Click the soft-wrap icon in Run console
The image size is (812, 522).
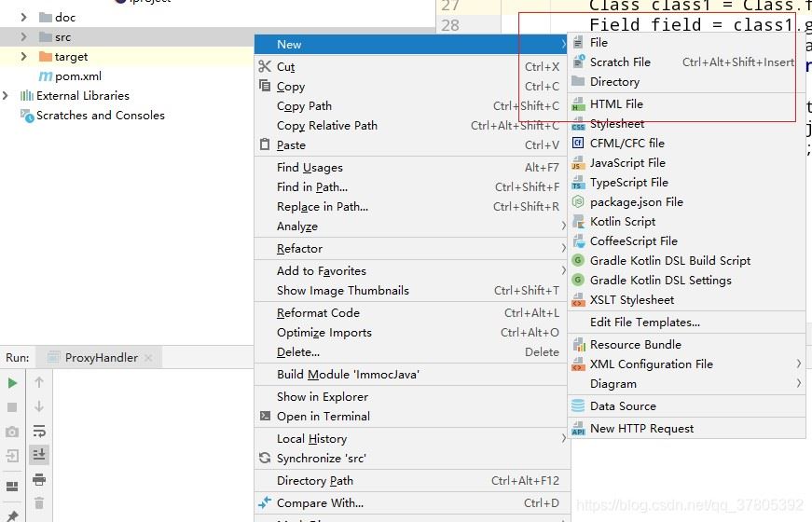[x=39, y=431]
